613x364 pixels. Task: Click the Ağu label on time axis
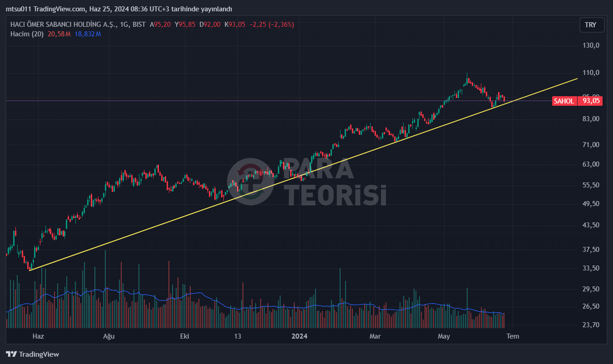(109, 336)
